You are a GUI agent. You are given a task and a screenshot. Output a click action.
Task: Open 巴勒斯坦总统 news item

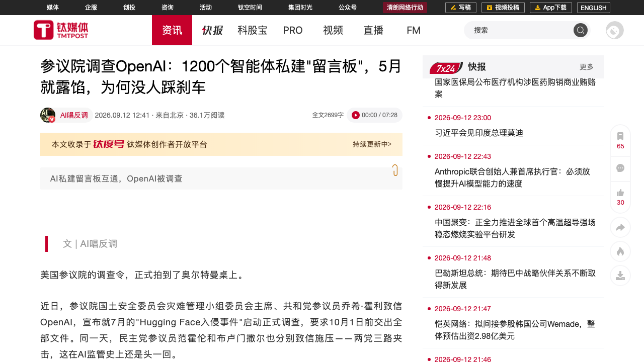[x=515, y=279]
